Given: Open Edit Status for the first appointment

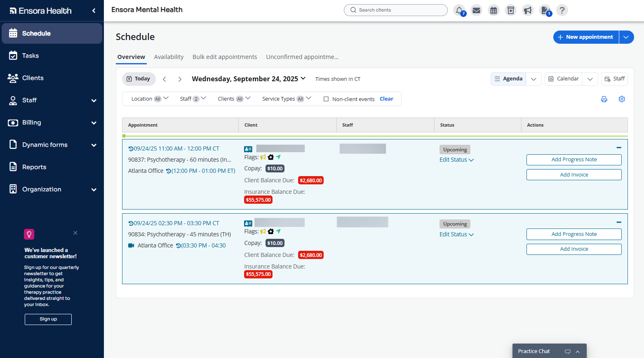Looking at the screenshot, I should point(456,160).
